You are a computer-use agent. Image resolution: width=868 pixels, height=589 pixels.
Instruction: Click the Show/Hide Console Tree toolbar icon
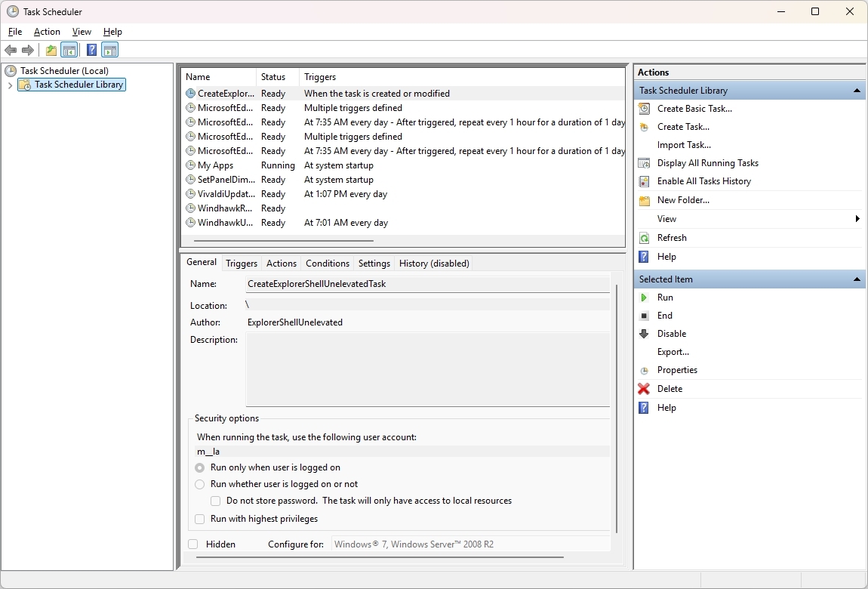[69, 50]
